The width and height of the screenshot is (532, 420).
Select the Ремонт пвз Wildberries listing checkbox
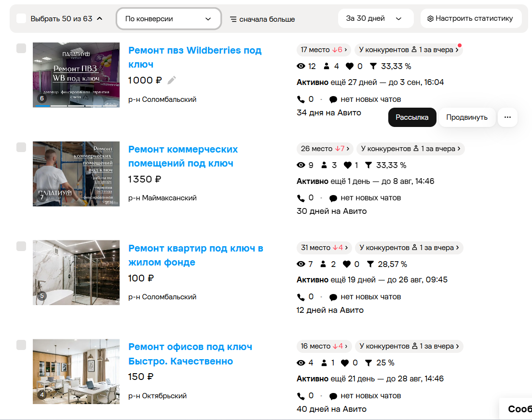21,48
